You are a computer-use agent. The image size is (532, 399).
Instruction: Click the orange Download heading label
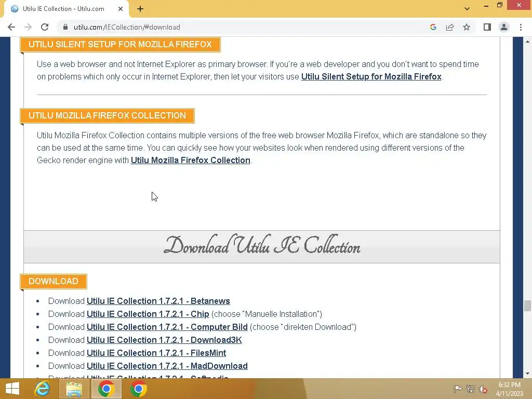[54, 281]
